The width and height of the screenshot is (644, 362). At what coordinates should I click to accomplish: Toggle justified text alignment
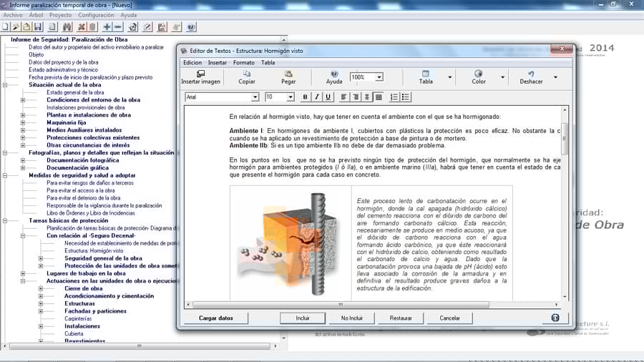379,97
